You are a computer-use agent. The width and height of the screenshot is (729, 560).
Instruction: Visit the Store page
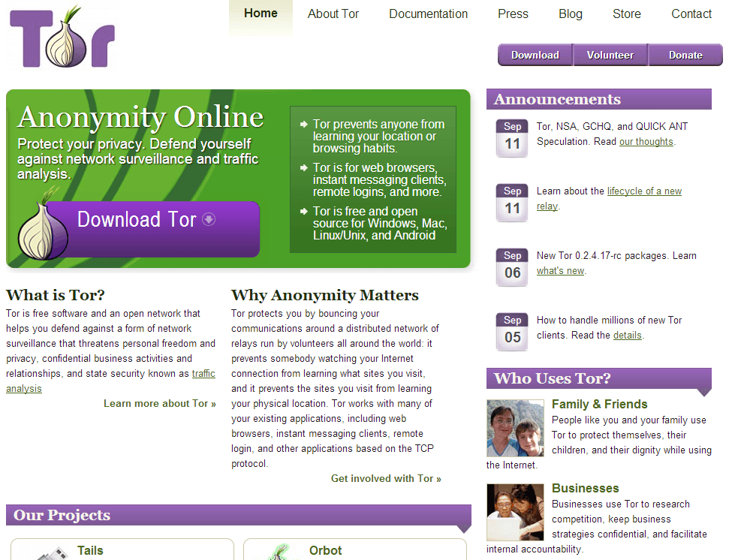coord(627,14)
